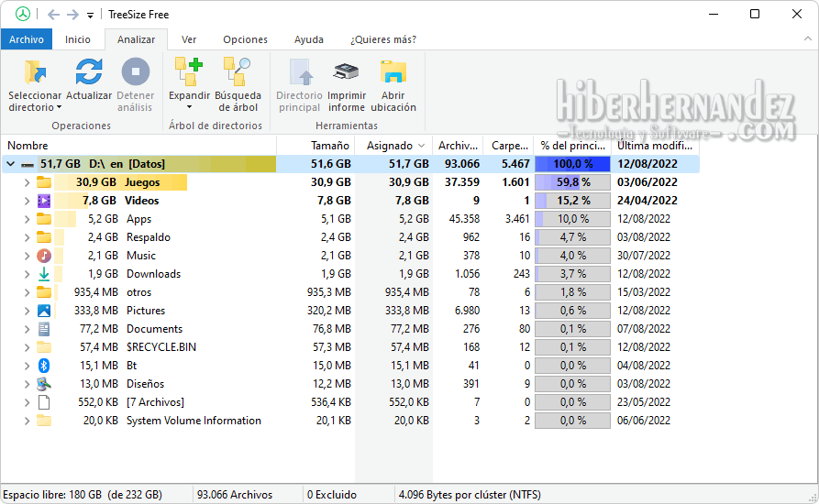Screen dimensions: 819x504
Task: Expand the Music folder node
Action: (x=28, y=256)
